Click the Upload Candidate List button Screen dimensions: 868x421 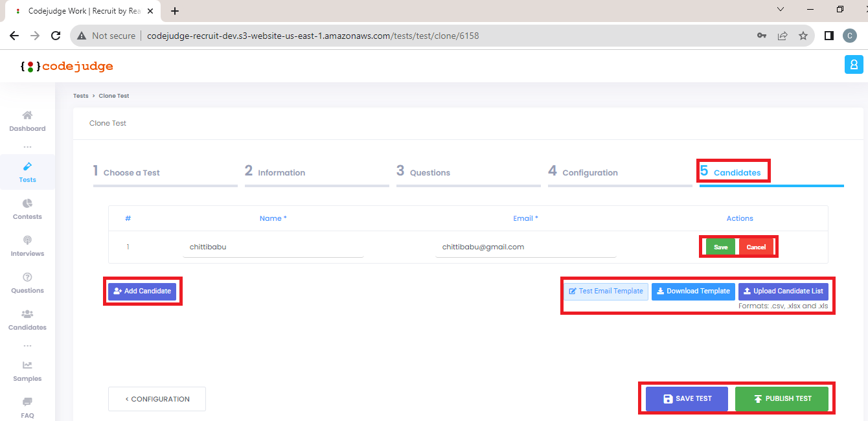[x=782, y=291]
